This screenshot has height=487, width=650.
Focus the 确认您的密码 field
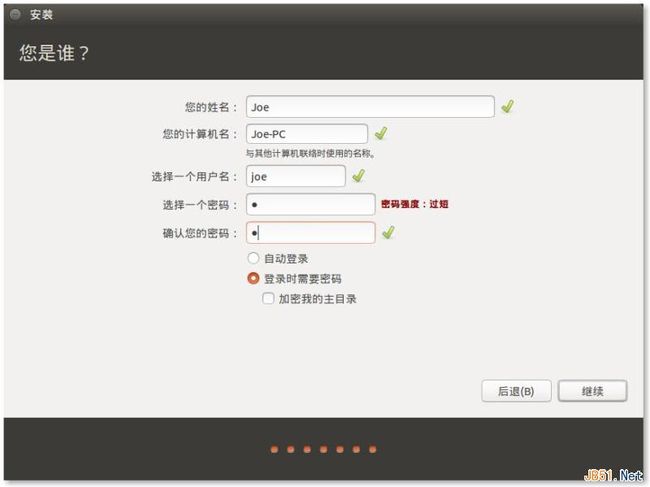310,232
